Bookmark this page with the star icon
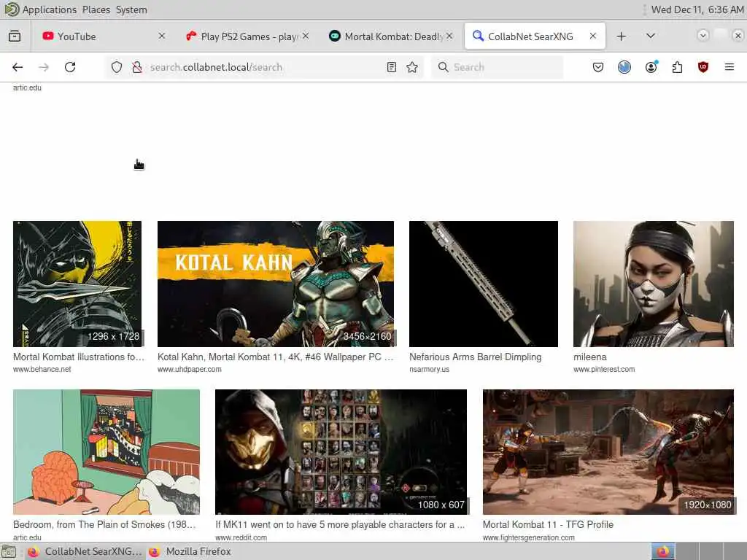This screenshot has height=560, width=747. 412,67
